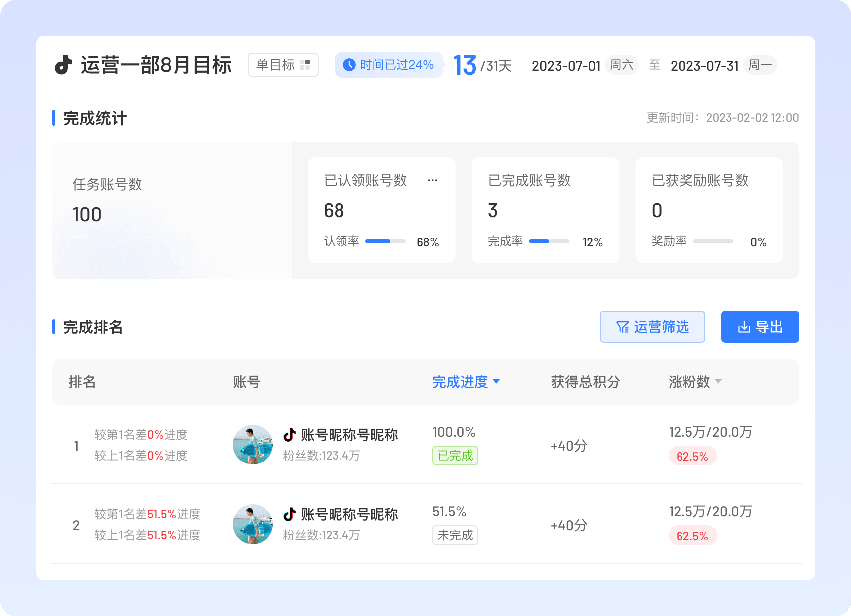This screenshot has height=616, width=851.
Task: Click the 任务账号数 value 100
Action: (87, 215)
